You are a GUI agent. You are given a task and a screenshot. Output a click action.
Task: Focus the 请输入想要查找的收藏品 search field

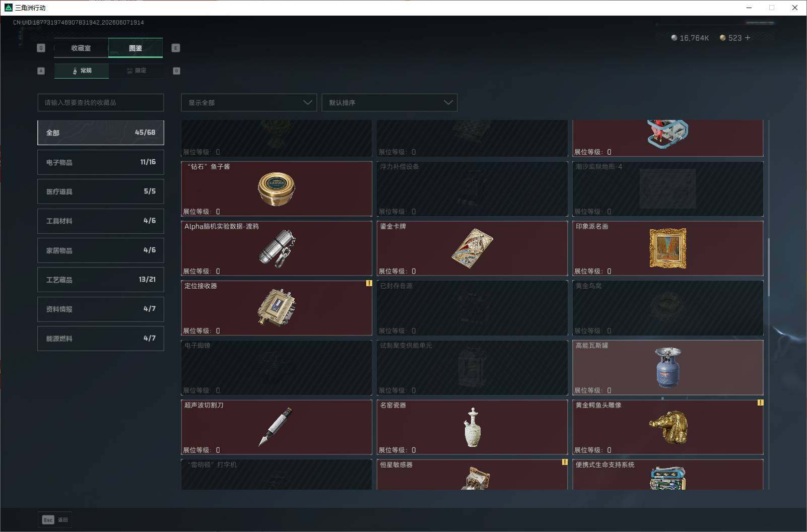coord(101,102)
